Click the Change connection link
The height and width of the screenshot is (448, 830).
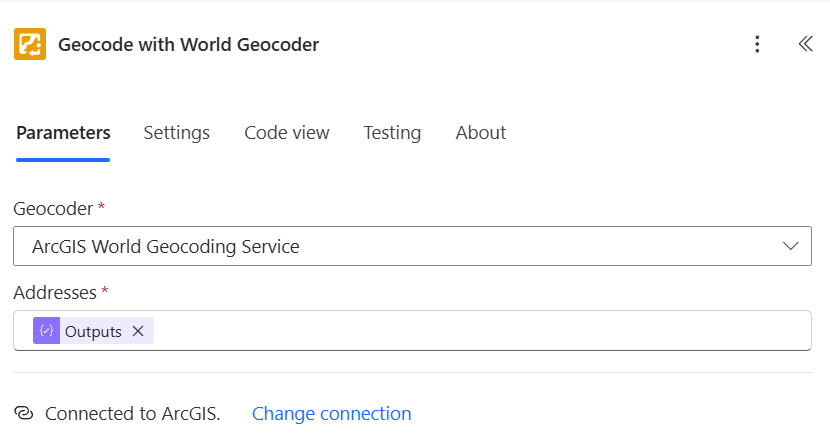[x=331, y=414]
